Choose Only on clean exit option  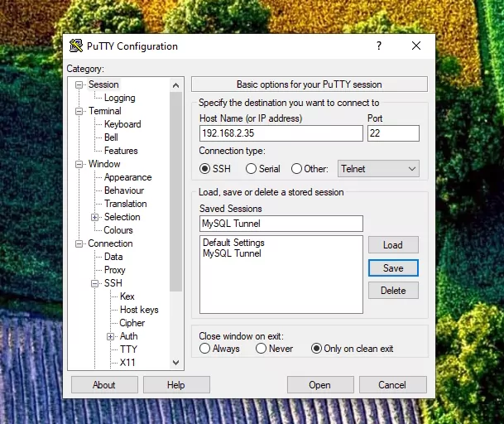[316, 349]
